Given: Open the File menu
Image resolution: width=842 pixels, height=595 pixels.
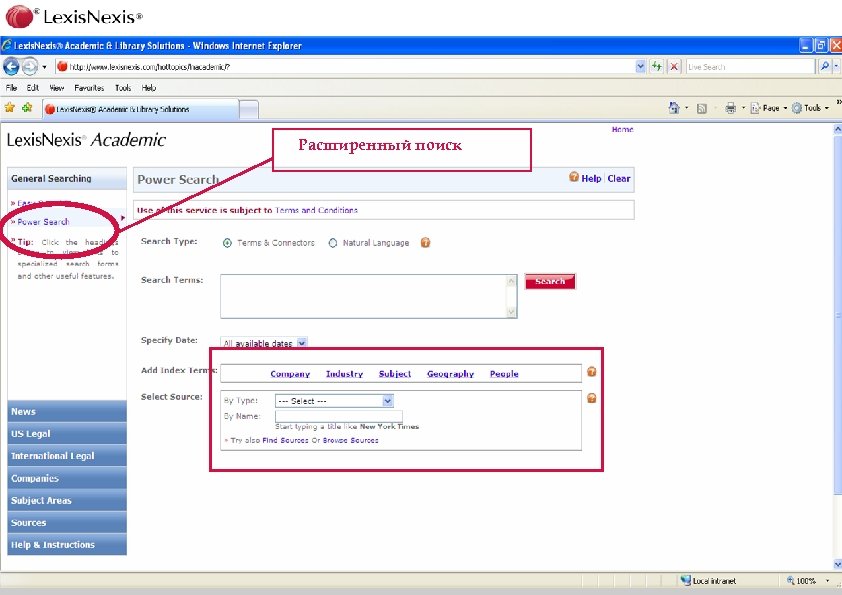Looking at the screenshot, I should tap(11, 88).
